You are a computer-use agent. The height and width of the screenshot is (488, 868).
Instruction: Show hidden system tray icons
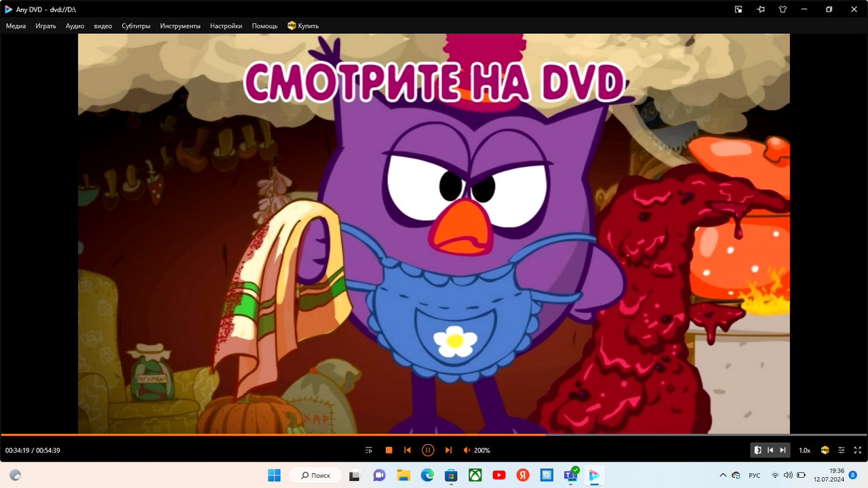723,475
